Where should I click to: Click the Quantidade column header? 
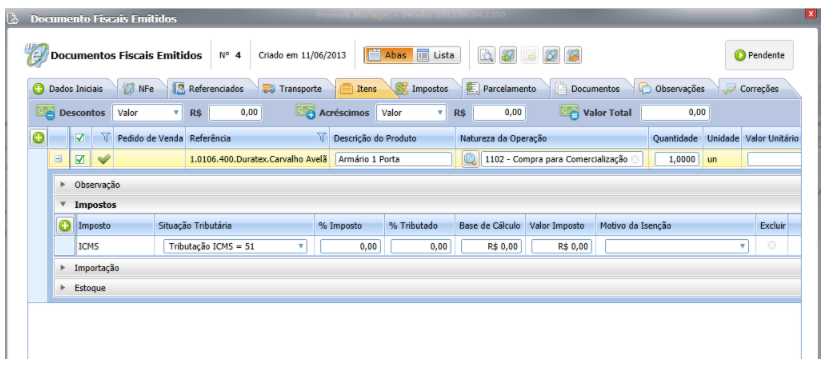pyautogui.click(x=675, y=138)
